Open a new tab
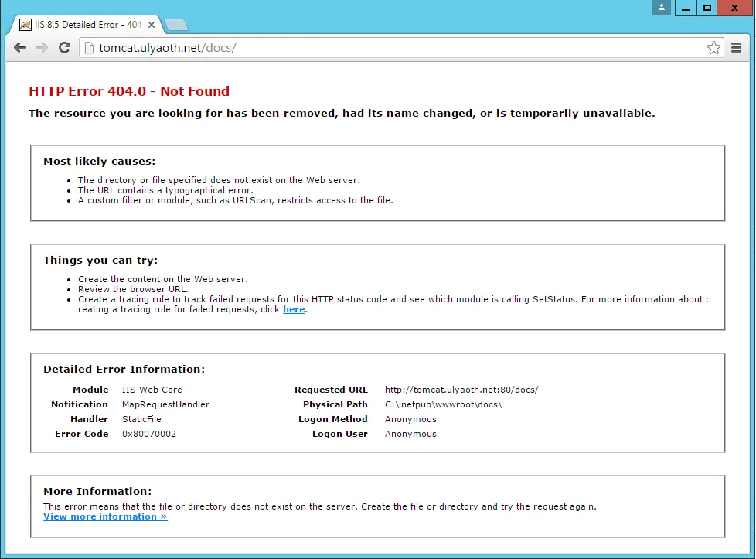Viewport: 756px width, 559px height. 176,26
